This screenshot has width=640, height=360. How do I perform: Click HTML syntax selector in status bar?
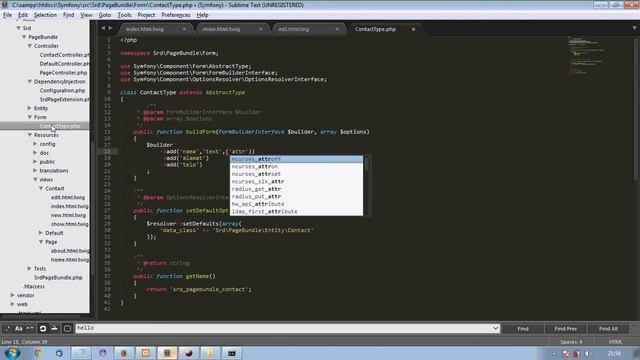point(616,342)
